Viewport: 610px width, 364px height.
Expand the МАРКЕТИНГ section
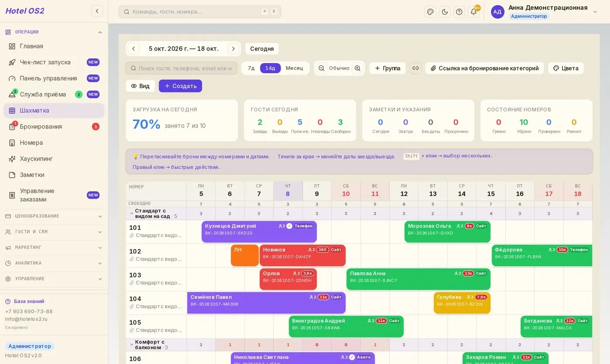[54, 248]
